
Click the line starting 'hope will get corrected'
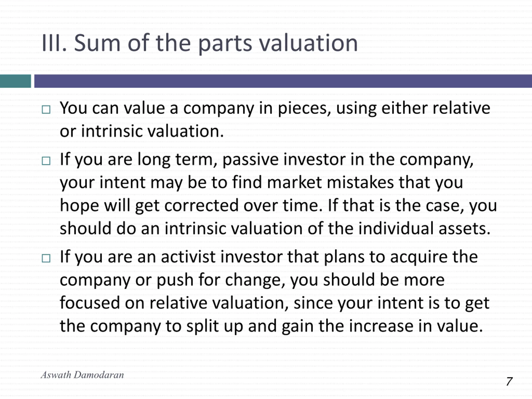tap(278, 206)
